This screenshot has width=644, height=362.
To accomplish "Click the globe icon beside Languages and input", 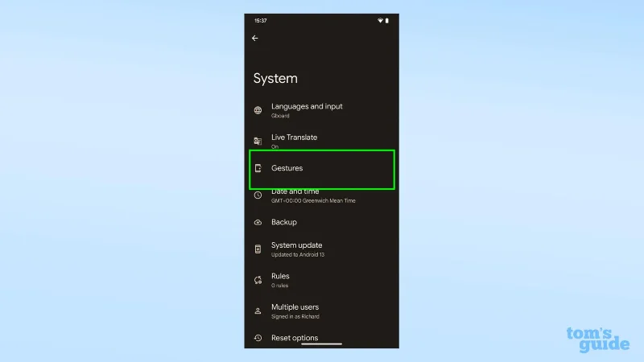I will pos(258,110).
